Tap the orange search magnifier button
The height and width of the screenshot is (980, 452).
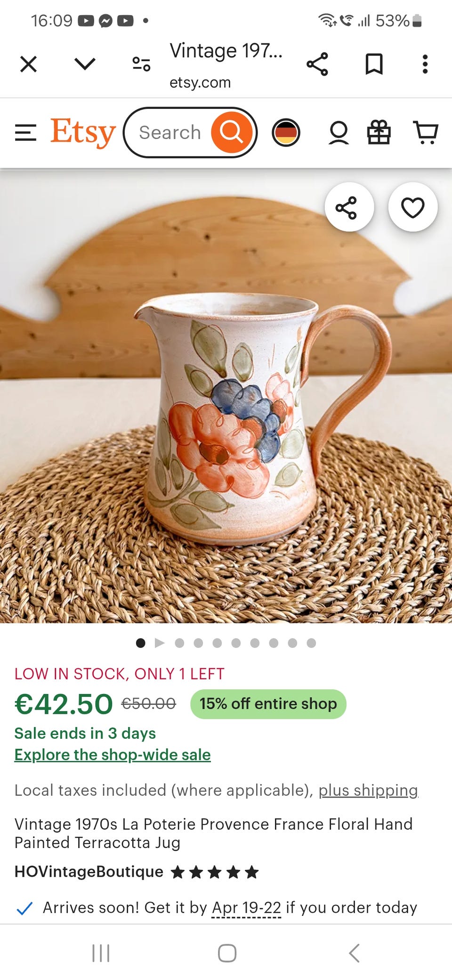231,132
